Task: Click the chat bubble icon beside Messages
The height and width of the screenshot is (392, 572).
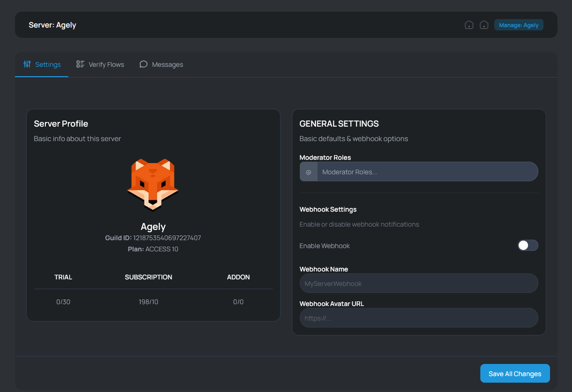Action: coord(143,64)
